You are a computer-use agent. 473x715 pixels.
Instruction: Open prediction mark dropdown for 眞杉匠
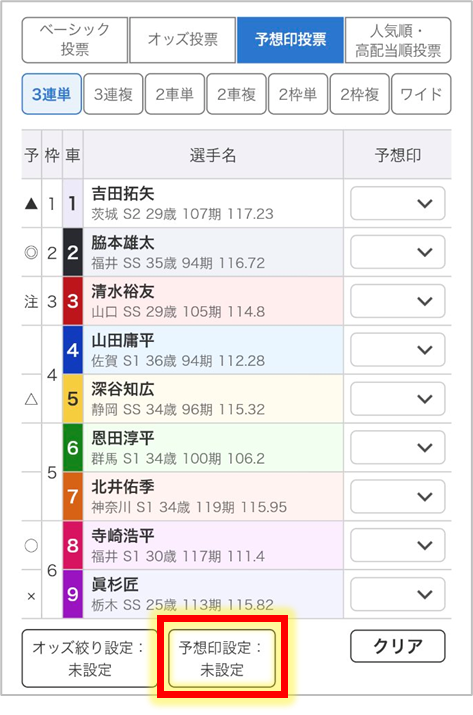(398, 594)
